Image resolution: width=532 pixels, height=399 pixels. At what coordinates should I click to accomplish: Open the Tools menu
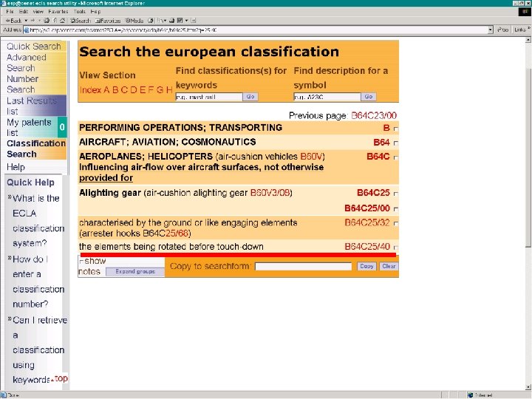pyautogui.click(x=79, y=12)
